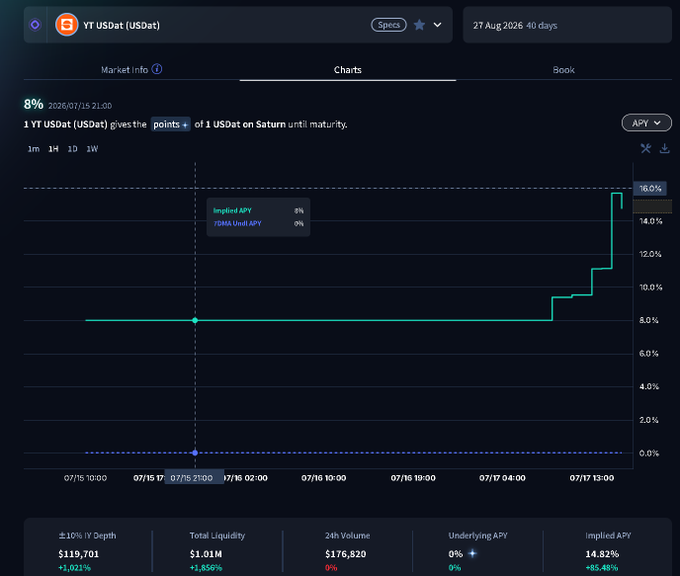Click the green Implied APY data point

click(x=195, y=320)
